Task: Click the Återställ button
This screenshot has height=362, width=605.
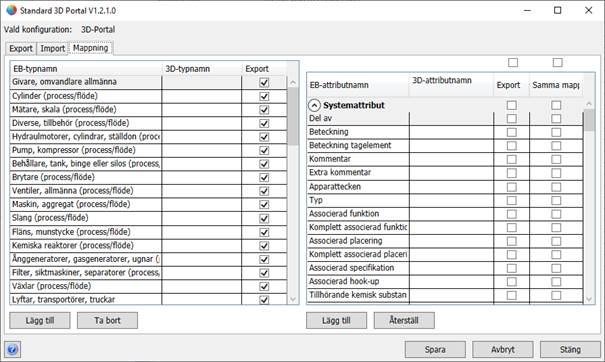Action: click(x=404, y=320)
